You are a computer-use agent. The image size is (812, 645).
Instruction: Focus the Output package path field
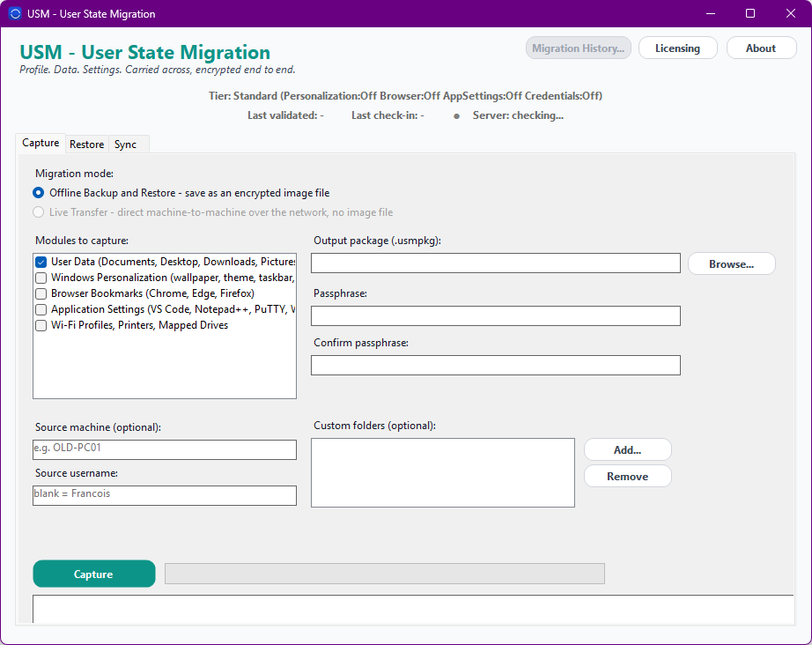pyautogui.click(x=496, y=263)
